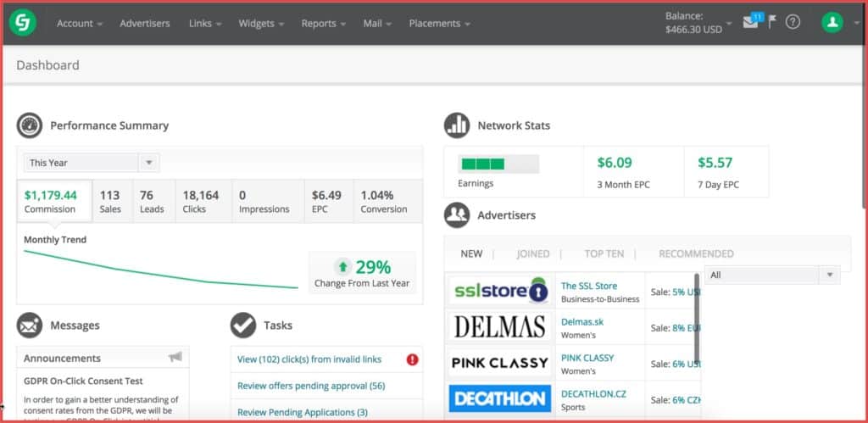Select the Conversion metric tab
The height and width of the screenshot is (423, 868).
[x=388, y=202]
